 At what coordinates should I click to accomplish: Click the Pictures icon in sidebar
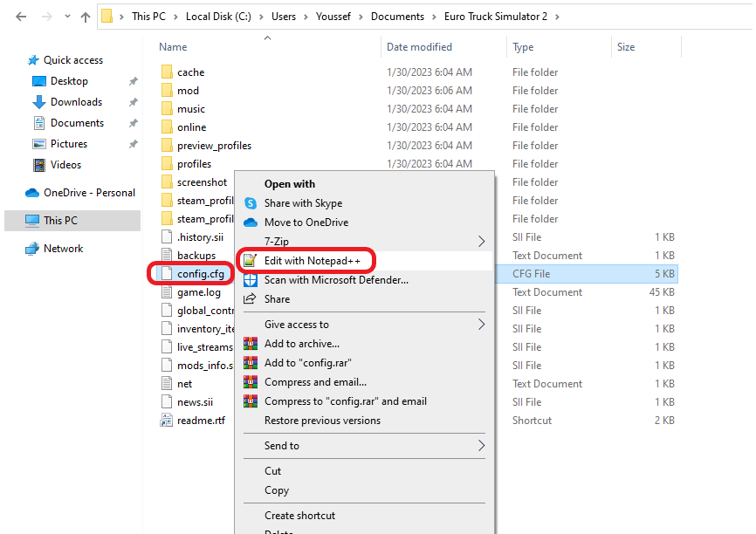click(x=39, y=144)
